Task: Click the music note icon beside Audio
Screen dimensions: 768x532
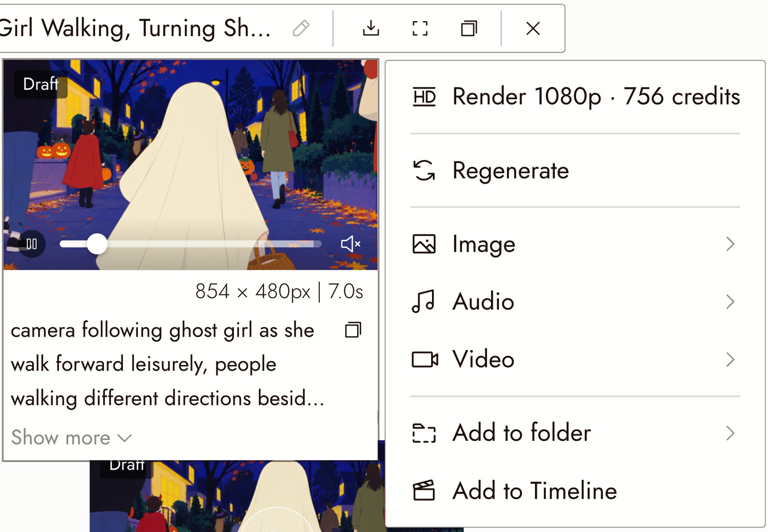Action: 423,302
